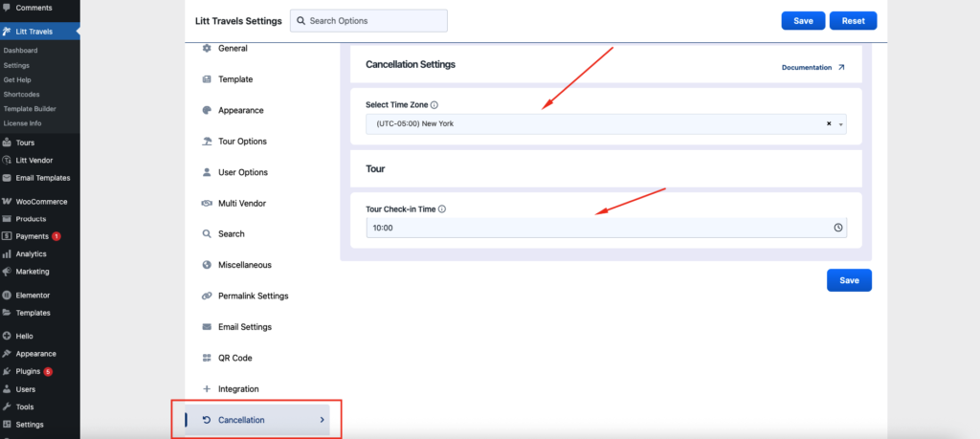Click the Tour Check-in Time field

(x=593, y=228)
